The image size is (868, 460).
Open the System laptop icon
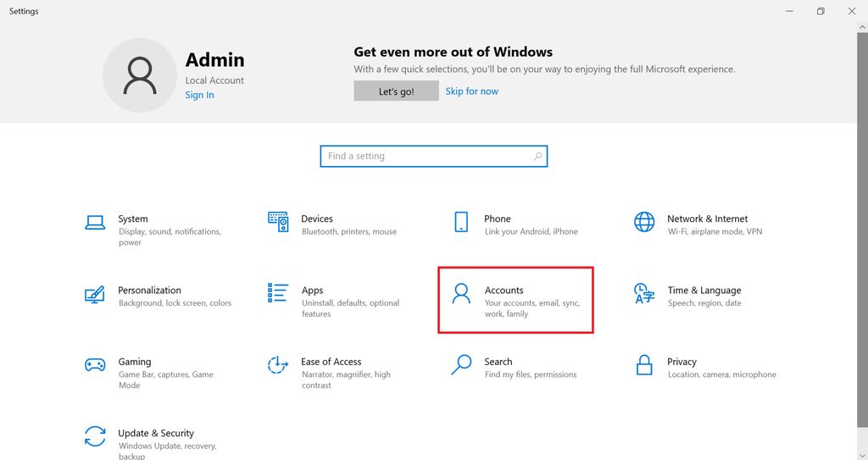(x=95, y=223)
